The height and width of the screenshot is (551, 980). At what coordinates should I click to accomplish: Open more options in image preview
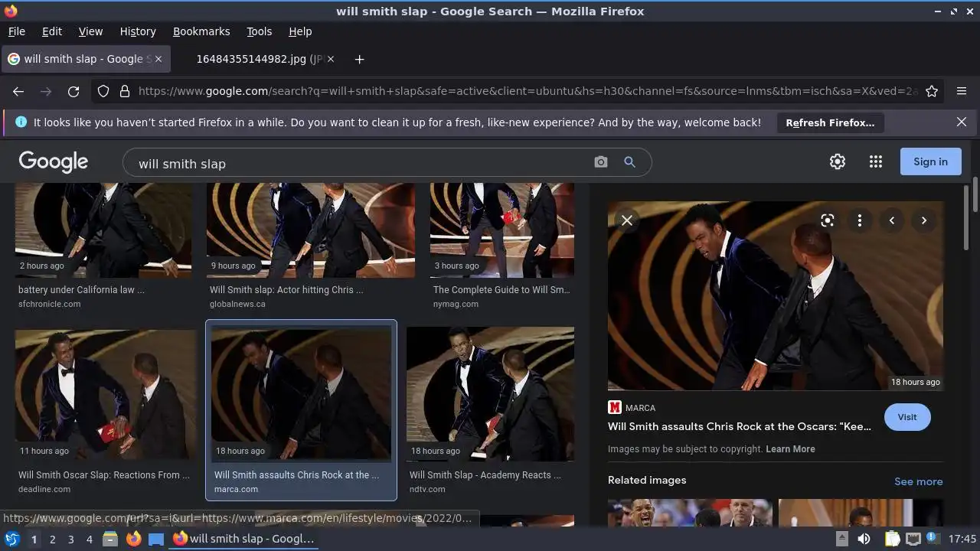click(x=860, y=220)
